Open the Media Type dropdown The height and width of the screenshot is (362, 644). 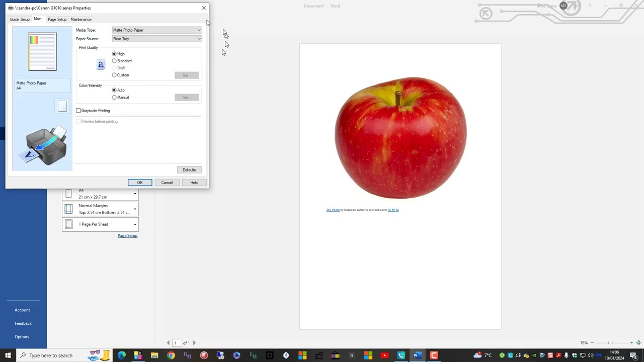coord(156,30)
